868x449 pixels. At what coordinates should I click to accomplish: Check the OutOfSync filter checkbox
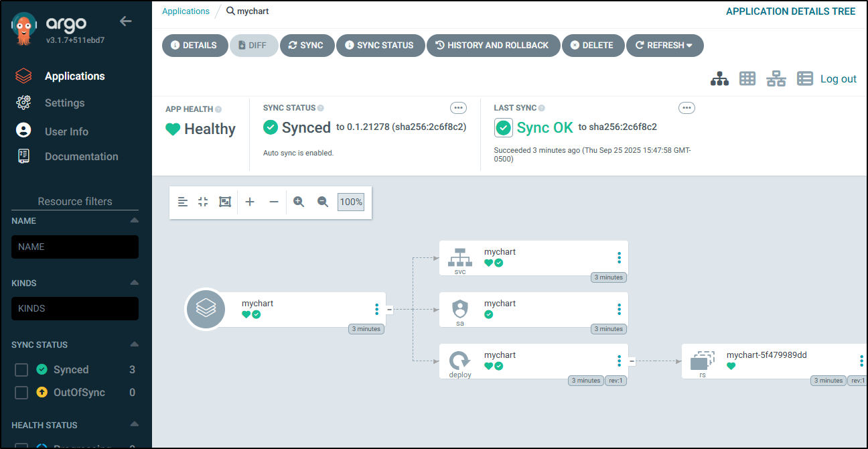(x=21, y=393)
